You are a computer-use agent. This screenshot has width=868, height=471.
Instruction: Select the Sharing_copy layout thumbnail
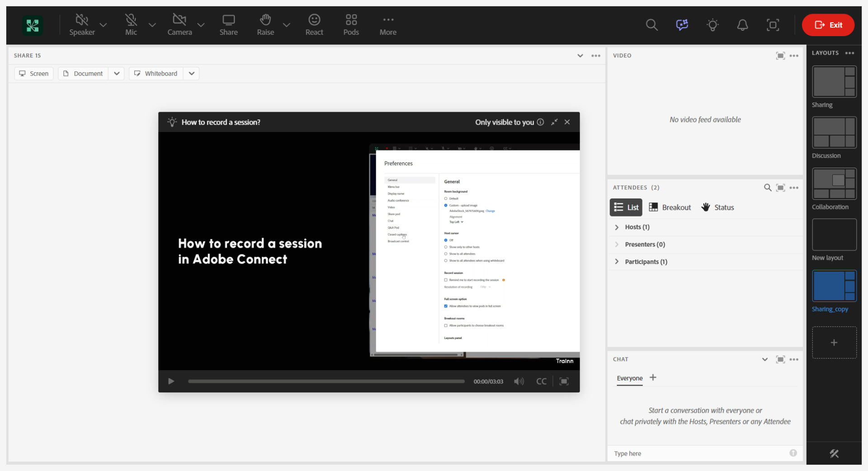click(x=834, y=286)
